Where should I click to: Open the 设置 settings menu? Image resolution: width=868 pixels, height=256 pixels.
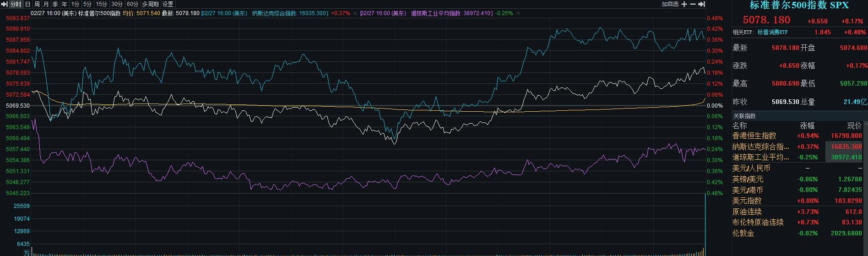pyautogui.click(x=168, y=4)
